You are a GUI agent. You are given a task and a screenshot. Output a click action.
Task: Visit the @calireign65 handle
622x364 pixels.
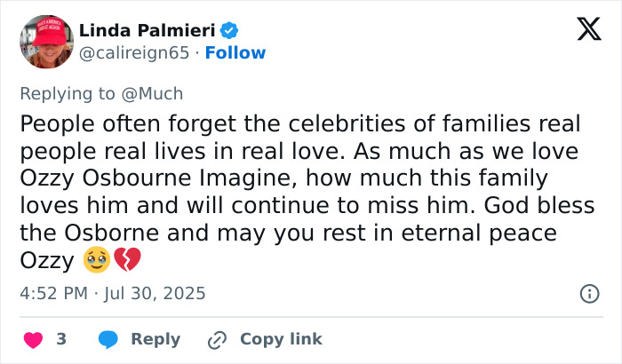[x=134, y=53]
